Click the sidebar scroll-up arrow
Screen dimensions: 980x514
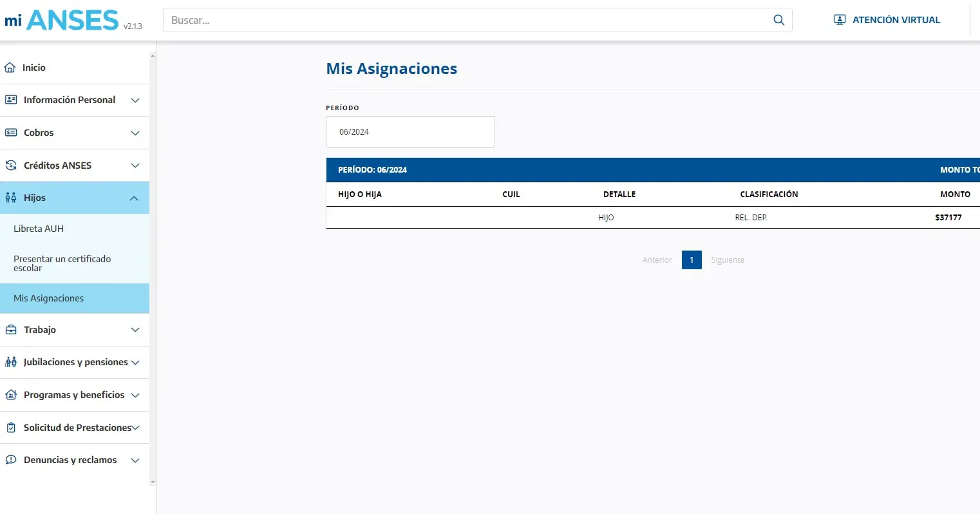point(153,56)
